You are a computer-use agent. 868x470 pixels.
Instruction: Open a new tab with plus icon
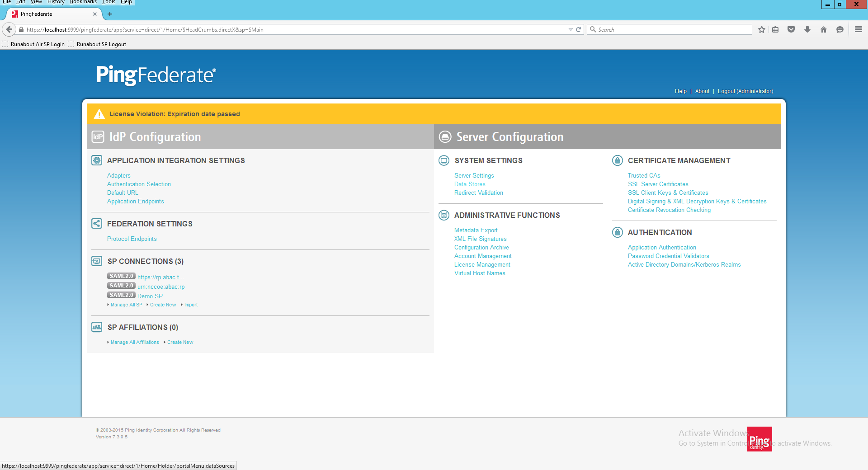pyautogui.click(x=109, y=14)
